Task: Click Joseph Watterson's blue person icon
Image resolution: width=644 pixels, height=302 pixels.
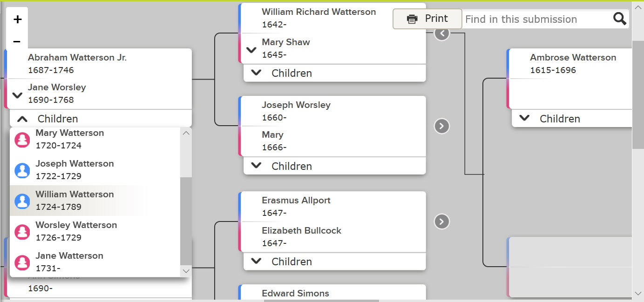Action: pyautogui.click(x=22, y=170)
